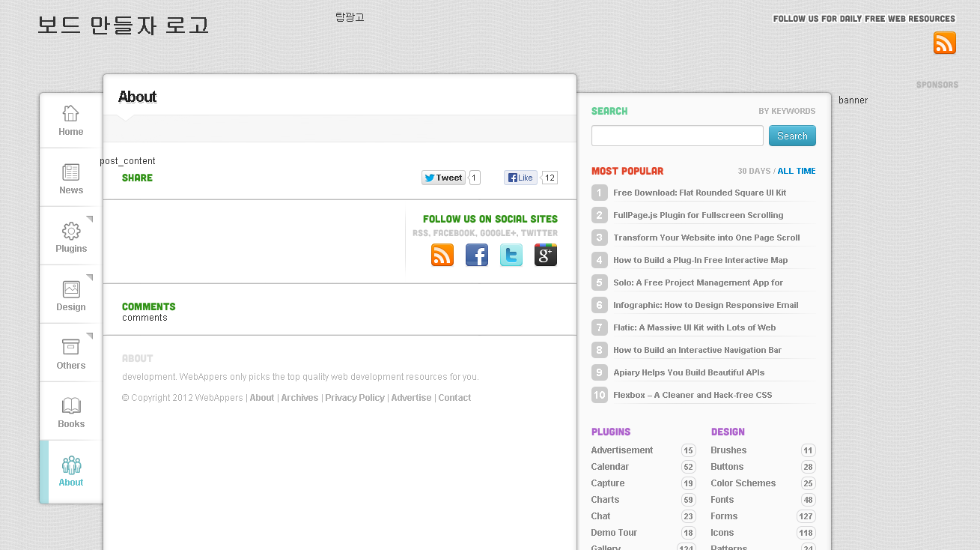Image resolution: width=980 pixels, height=550 pixels.
Task: Expand the Others sidebar menu
Action: (71, 354)
